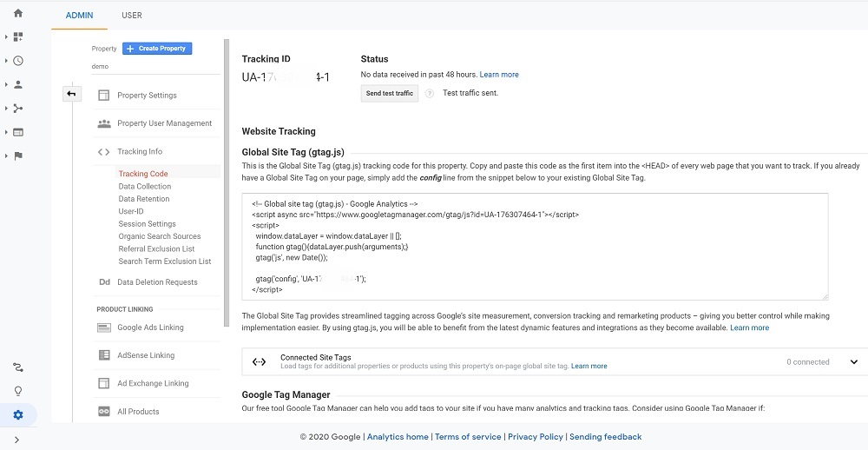868x450 pixels.
Task: Click the help icon next to Send test traffic
Action: click(x=430, y=93)
